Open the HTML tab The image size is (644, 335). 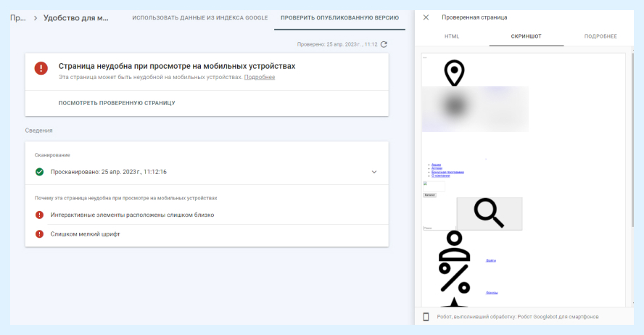point(452,36)
